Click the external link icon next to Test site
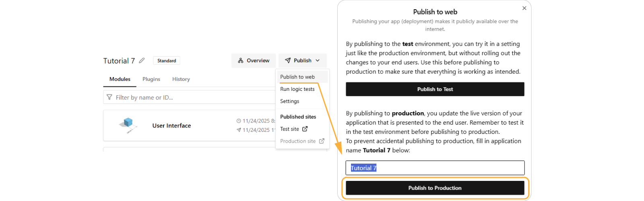 pyautogui.click(x=305, y=129)
